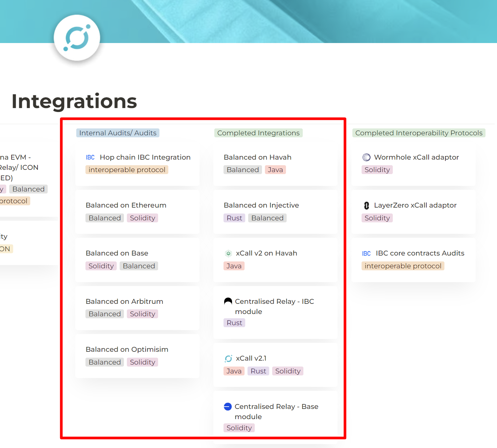The height and width of the screenshot is (448, 497).
Task: Click interoperable protocol tag on Hop chain card
Action: coord(127,170)
